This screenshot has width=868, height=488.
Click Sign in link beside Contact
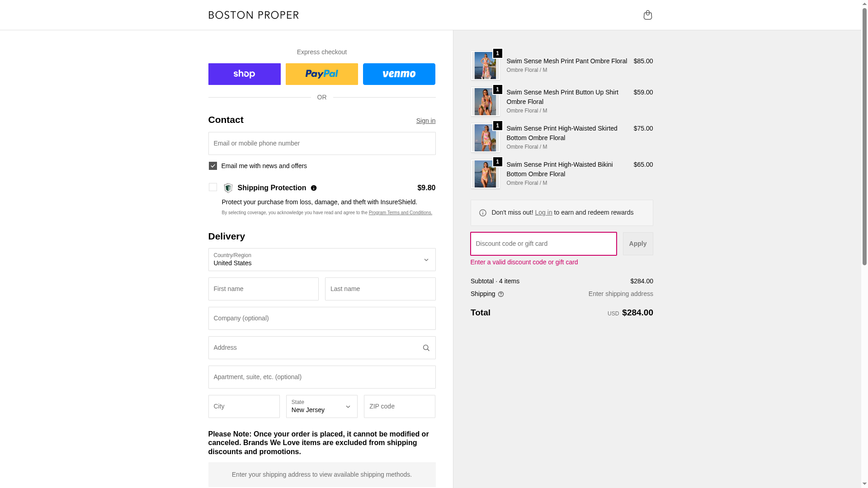tap(425, 121)
